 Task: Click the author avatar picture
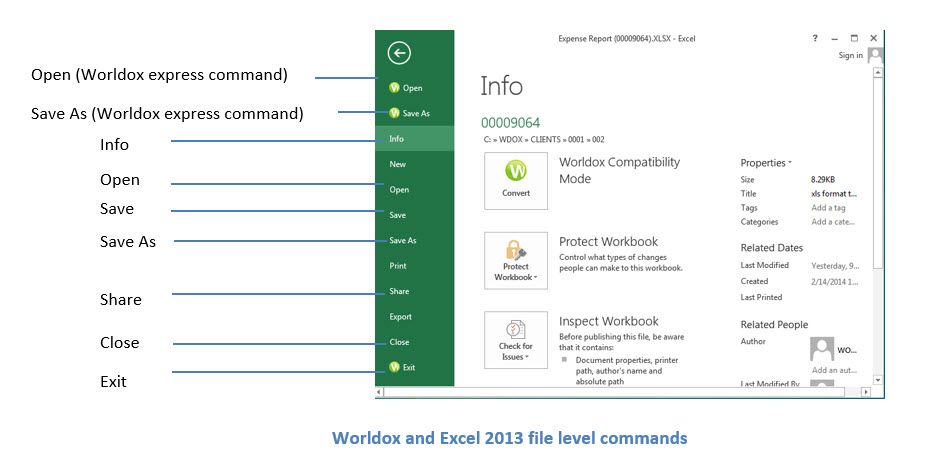[822, 349]
